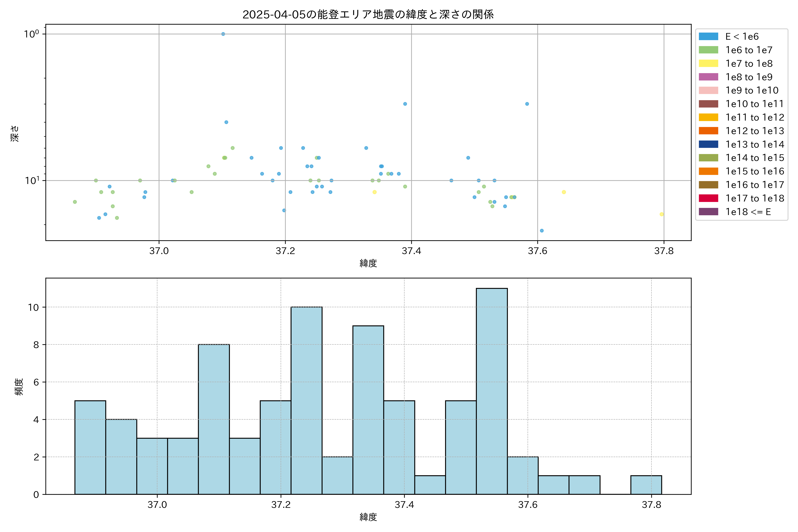Click the histogram bar with count 9

point(368,410)
